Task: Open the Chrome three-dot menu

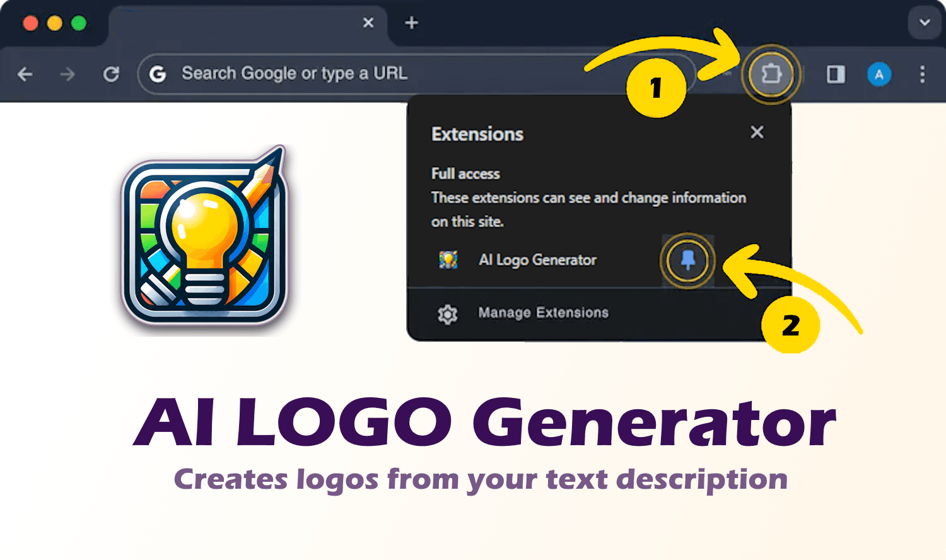Action: pos(922,74)
